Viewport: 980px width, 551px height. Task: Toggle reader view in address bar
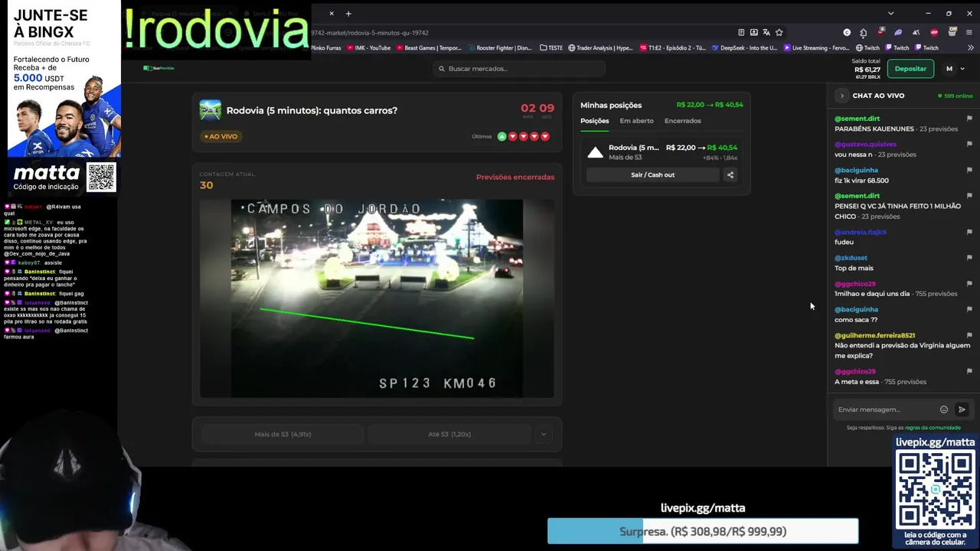point(741,32)
